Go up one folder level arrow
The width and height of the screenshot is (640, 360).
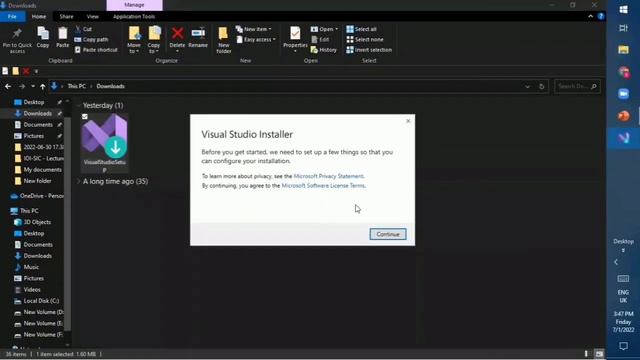pos(42,87)
